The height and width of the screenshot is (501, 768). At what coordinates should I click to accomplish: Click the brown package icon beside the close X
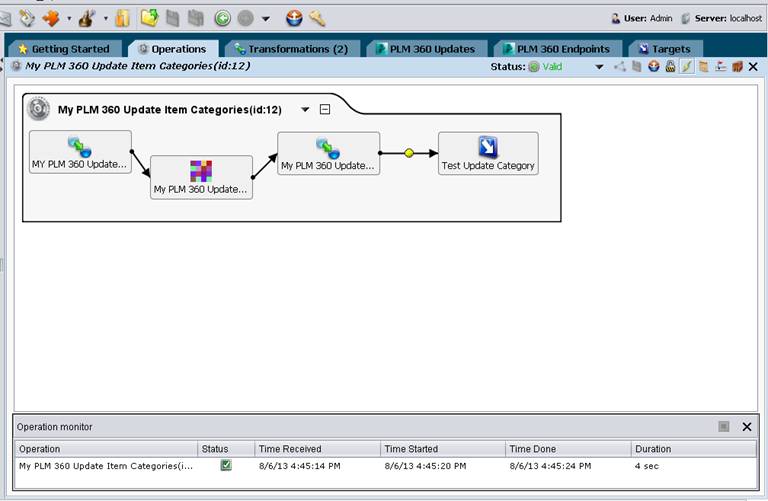pos(737,66)
